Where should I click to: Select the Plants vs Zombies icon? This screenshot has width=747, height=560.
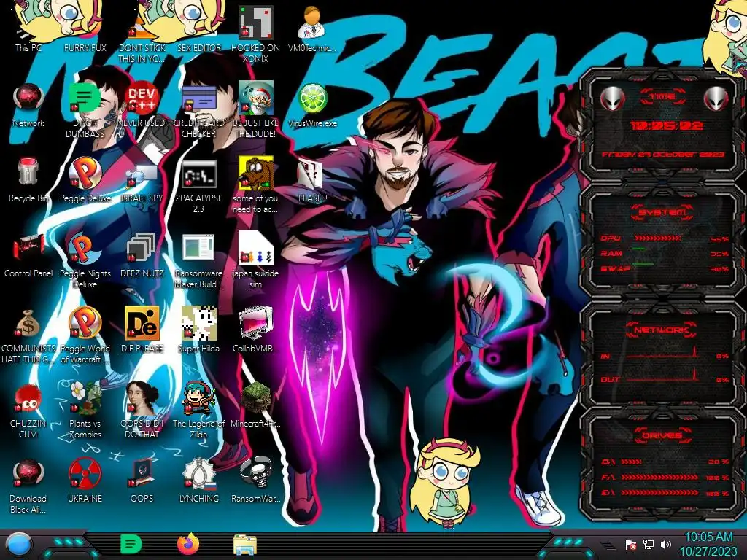click(x=85, y=411)
